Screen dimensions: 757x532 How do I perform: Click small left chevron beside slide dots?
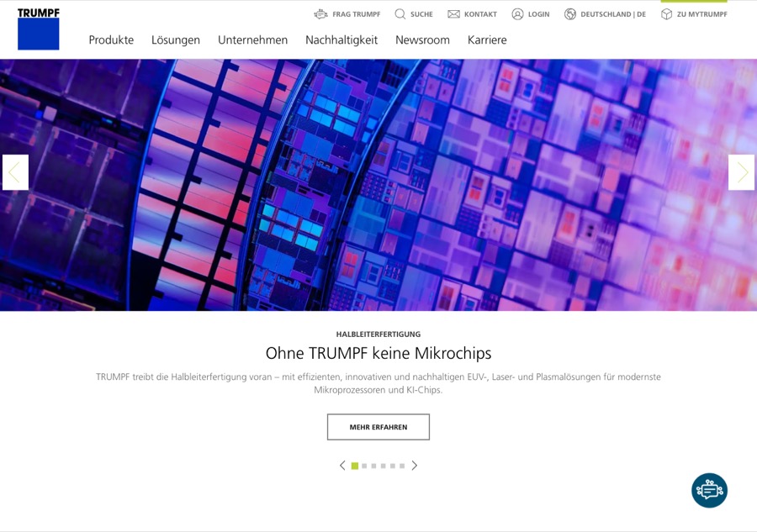click(x=342, y=466)
